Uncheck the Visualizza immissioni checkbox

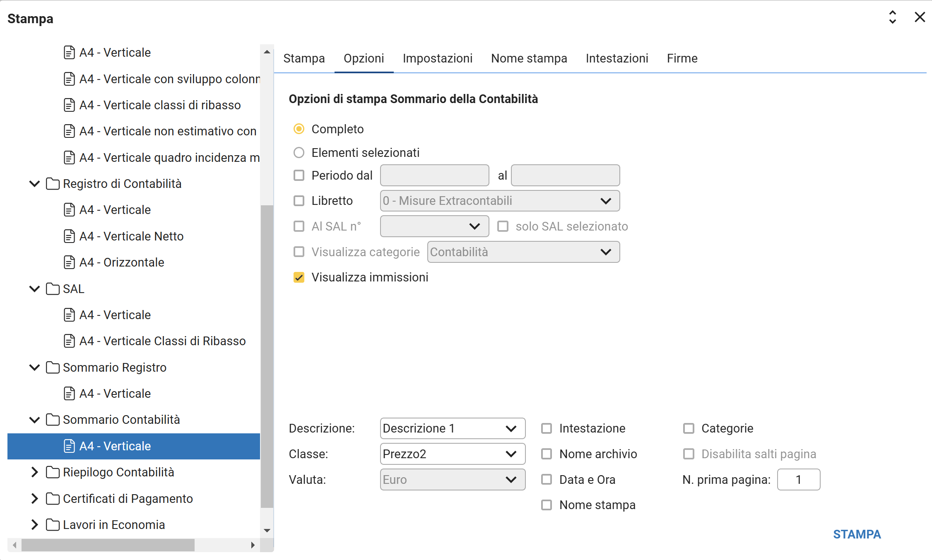point(299,277)
